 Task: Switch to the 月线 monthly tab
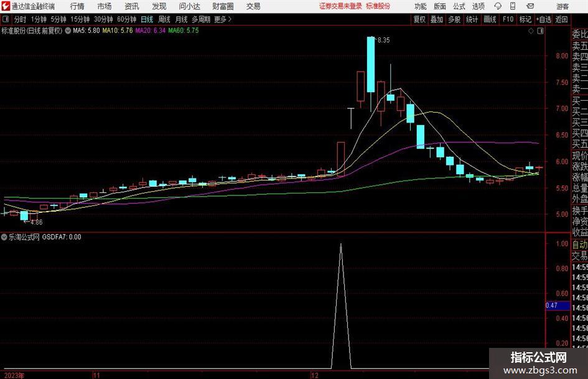pyautogui.click(x=182, y=19)
